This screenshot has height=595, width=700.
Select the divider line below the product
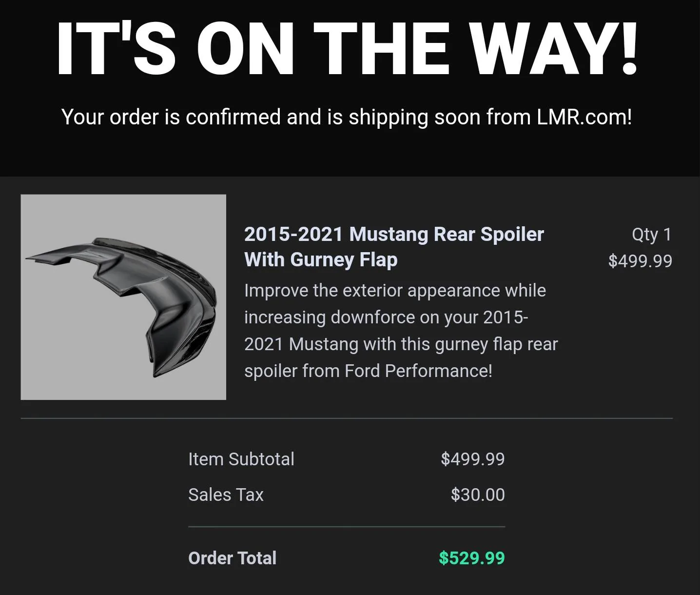tap(347, 418)
